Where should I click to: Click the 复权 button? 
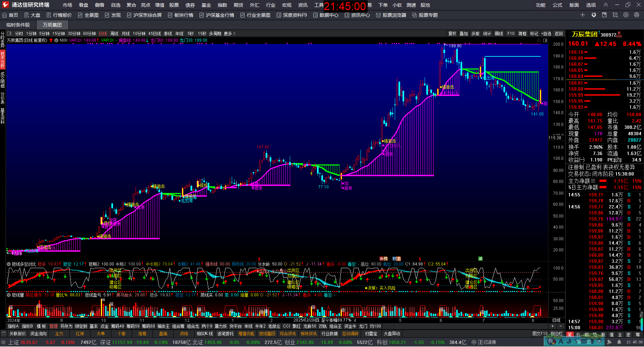[x=452, y=34]
